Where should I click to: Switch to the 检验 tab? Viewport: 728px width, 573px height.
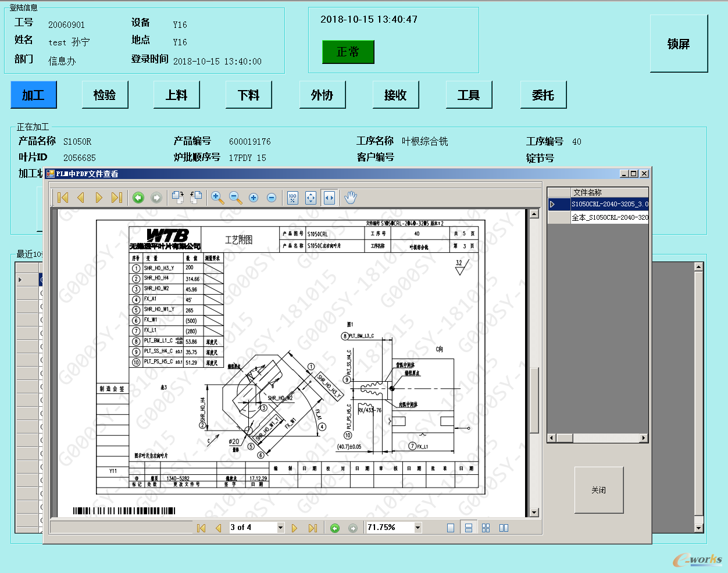pos(105,95)
